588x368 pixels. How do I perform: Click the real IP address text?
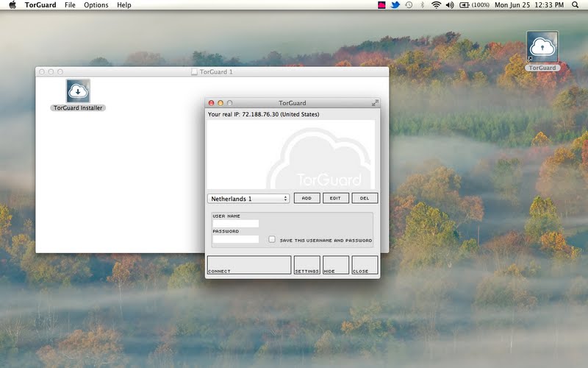click(x=263, y=114)
